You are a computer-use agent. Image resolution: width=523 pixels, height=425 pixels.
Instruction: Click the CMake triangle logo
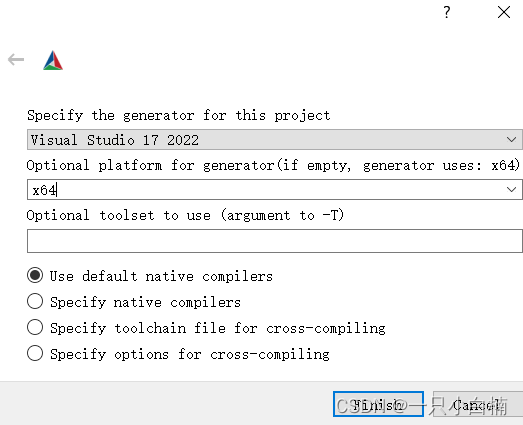(x=53, y=60)
